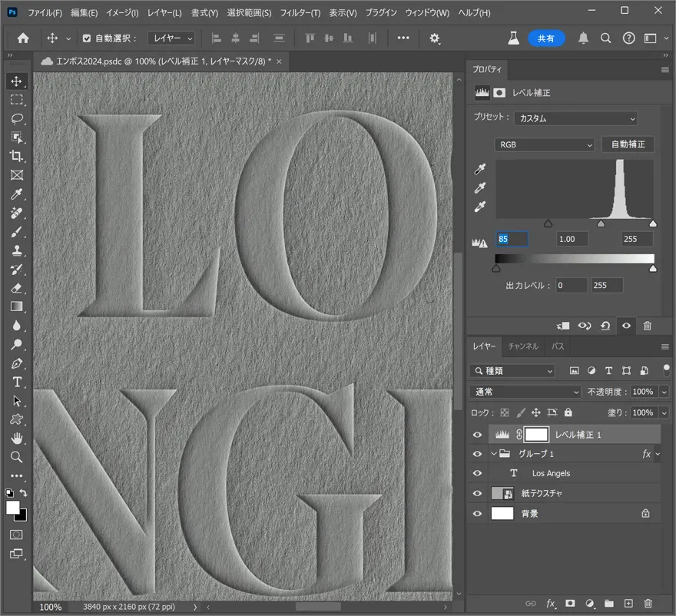Hide the グループ 1 layer group
676x616 pixels.
(477, 454)
